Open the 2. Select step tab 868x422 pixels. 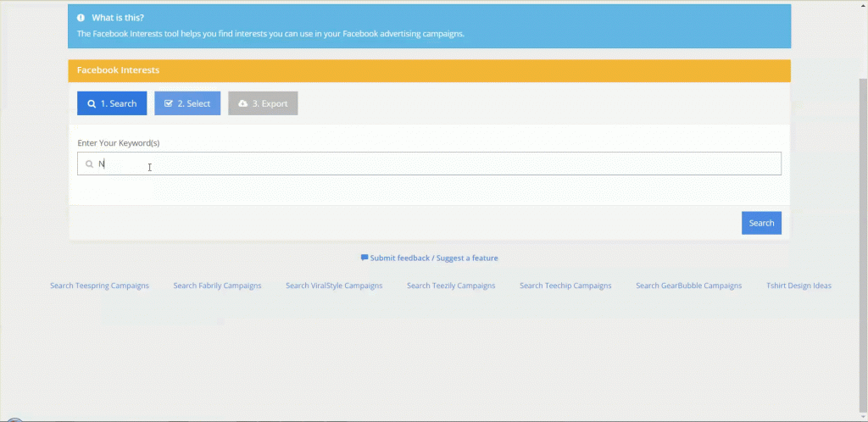tap(187, 103)
